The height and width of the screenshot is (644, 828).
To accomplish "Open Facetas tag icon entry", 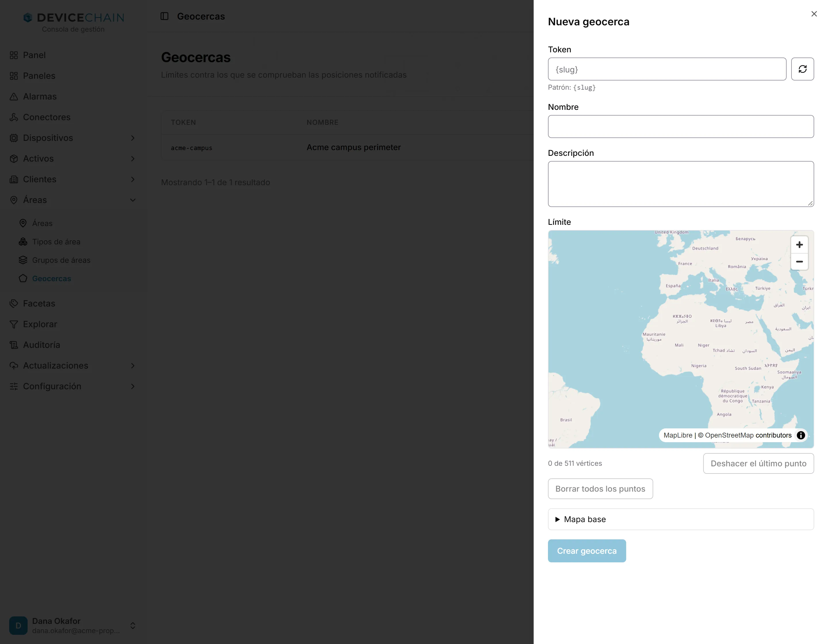I will point(73,304).
